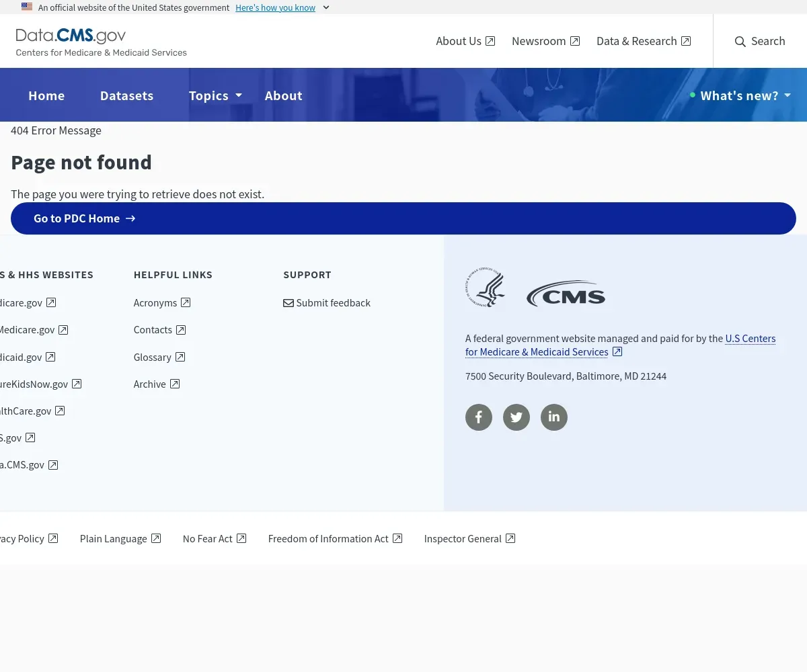Open the Datasets nav item
807x672 pixels.
tap(126, 95)
